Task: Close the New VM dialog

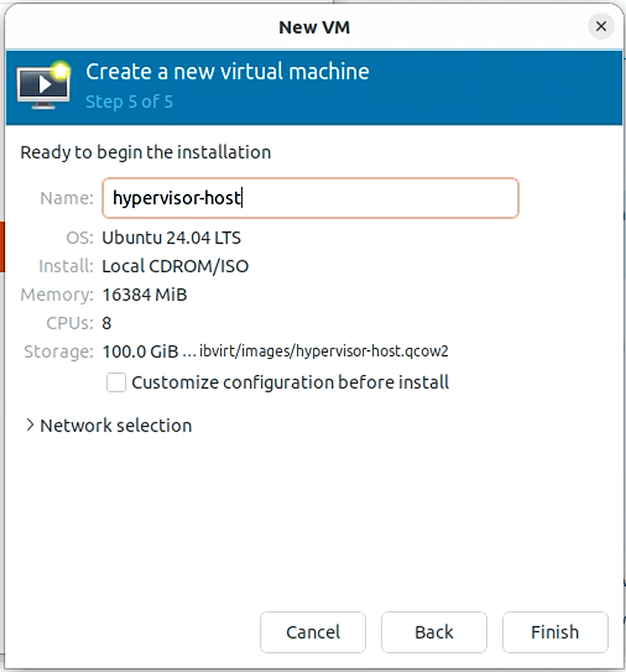Action: 600,27
